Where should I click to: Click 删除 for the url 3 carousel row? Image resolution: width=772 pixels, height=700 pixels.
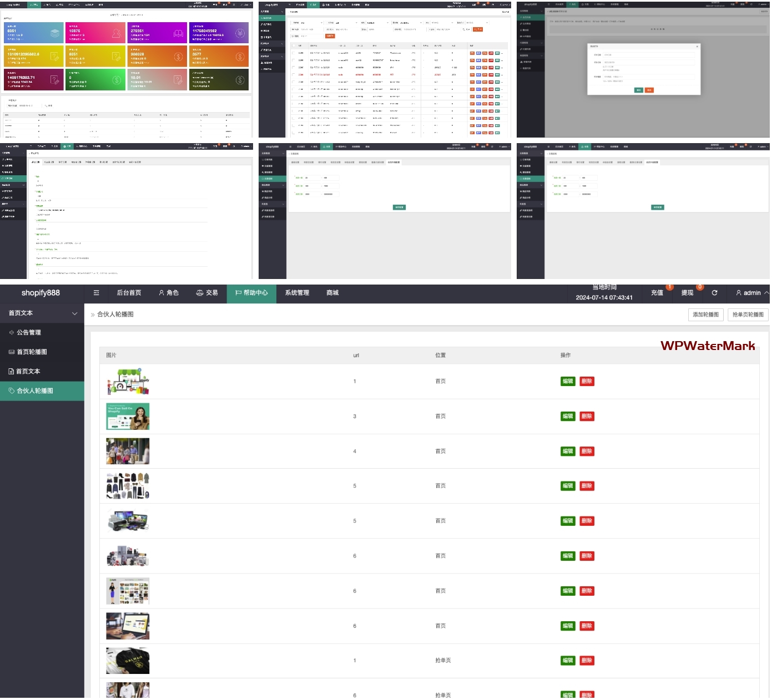[587, 417]
